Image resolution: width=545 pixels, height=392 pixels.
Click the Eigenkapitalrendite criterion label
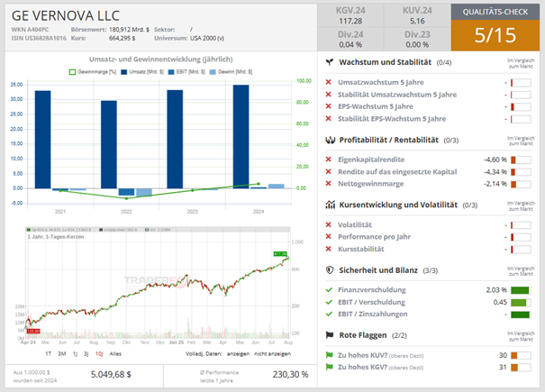click(x=371, y=160)
